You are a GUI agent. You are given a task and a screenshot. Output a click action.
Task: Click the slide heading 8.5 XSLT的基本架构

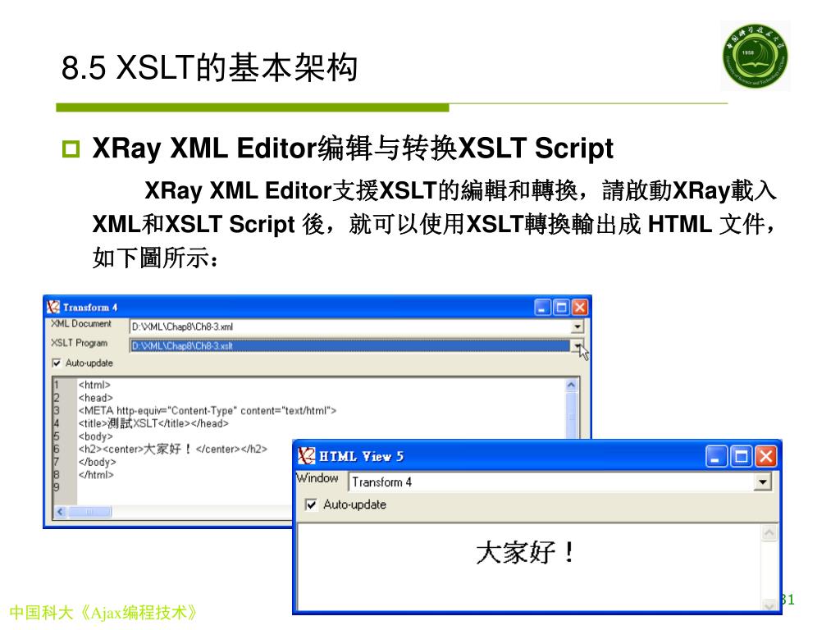209,67
